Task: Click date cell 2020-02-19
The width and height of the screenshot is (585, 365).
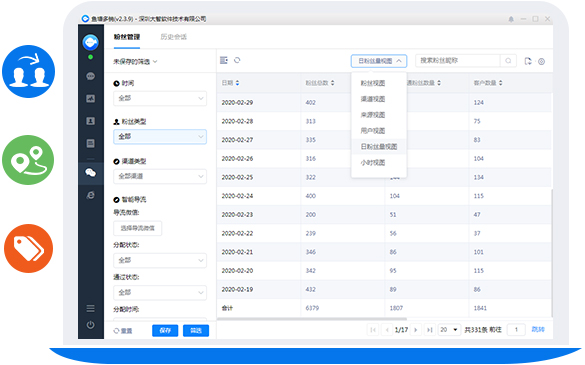Action: [237, 290]
